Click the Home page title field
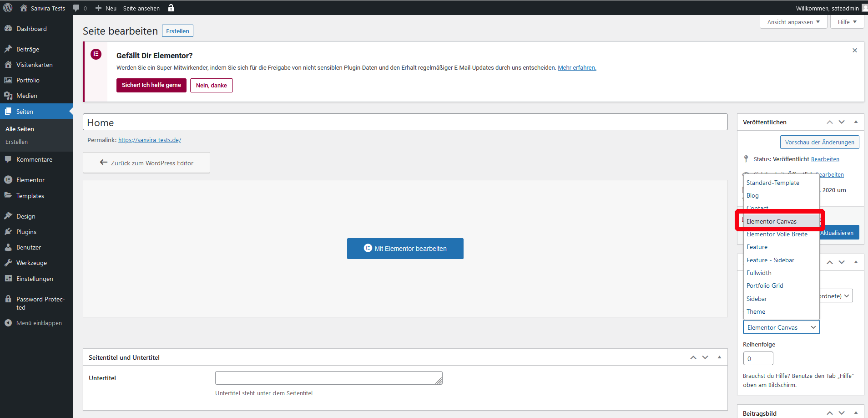The width and height of the screenshot is (868, 418). 405,122
